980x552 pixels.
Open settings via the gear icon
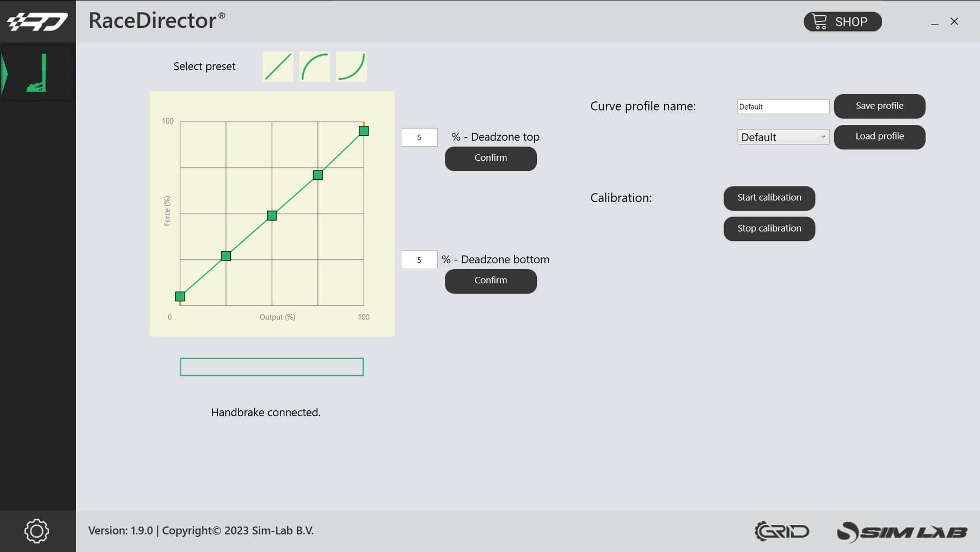coord(36,531)
